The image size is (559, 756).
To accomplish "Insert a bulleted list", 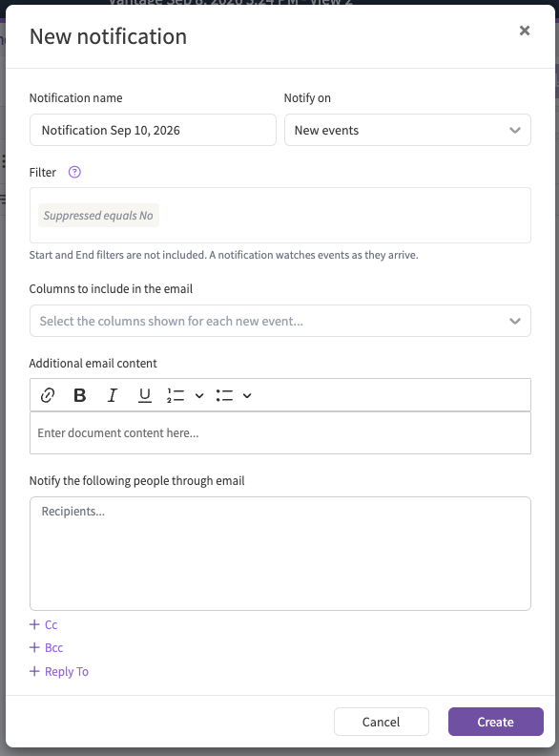I will pos(224,395).
